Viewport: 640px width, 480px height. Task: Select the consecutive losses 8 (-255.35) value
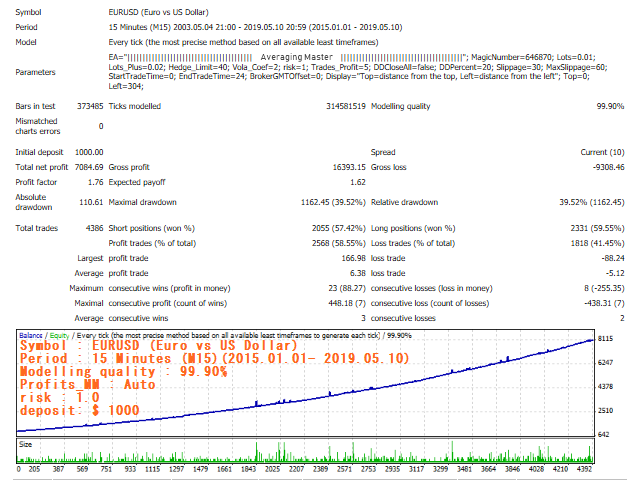(x=604, y=289)
